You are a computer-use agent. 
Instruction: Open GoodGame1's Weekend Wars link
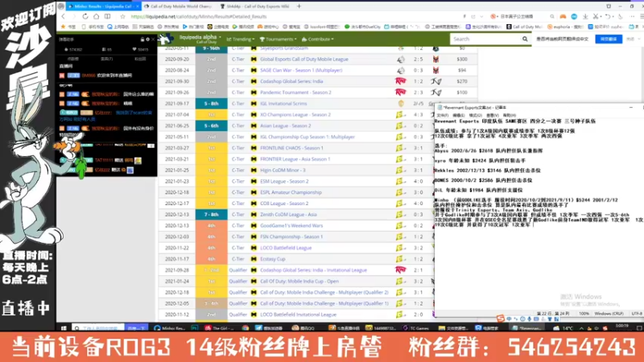tap(291, 225)
